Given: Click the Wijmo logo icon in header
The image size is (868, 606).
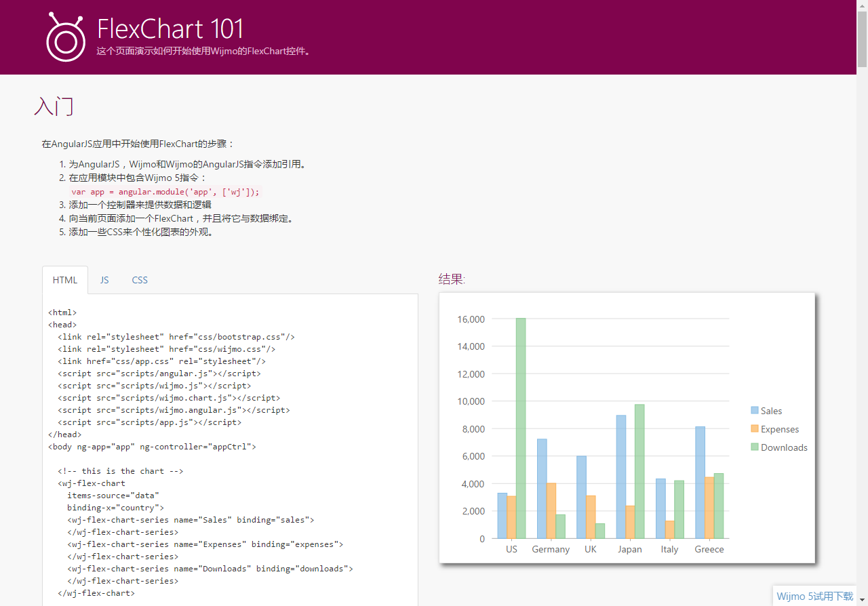Looking at the screenshot, I should [x=66, y=37].
